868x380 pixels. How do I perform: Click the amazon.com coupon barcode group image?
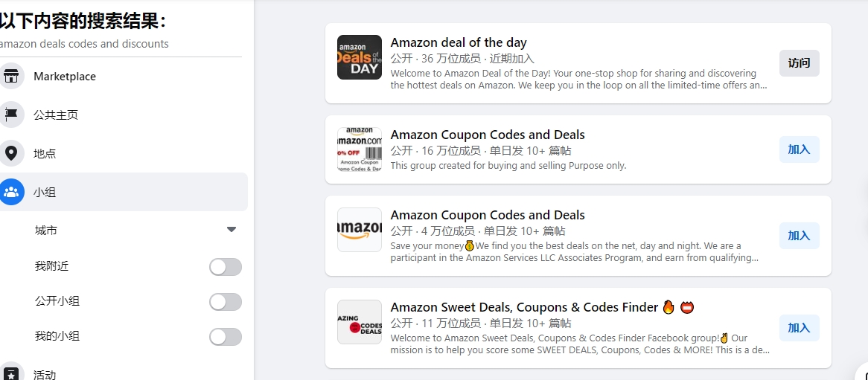[360, 149]
